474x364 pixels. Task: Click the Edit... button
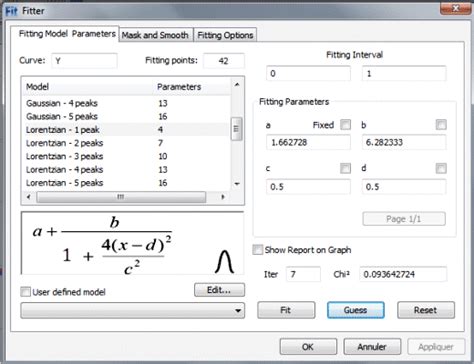(x=219, y=290)
